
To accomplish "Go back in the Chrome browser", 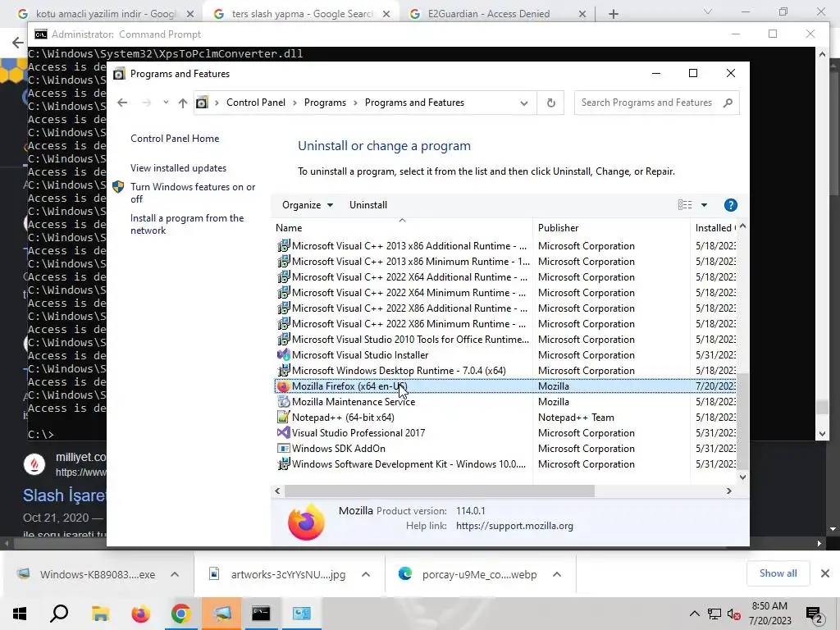I will point(18,43).
